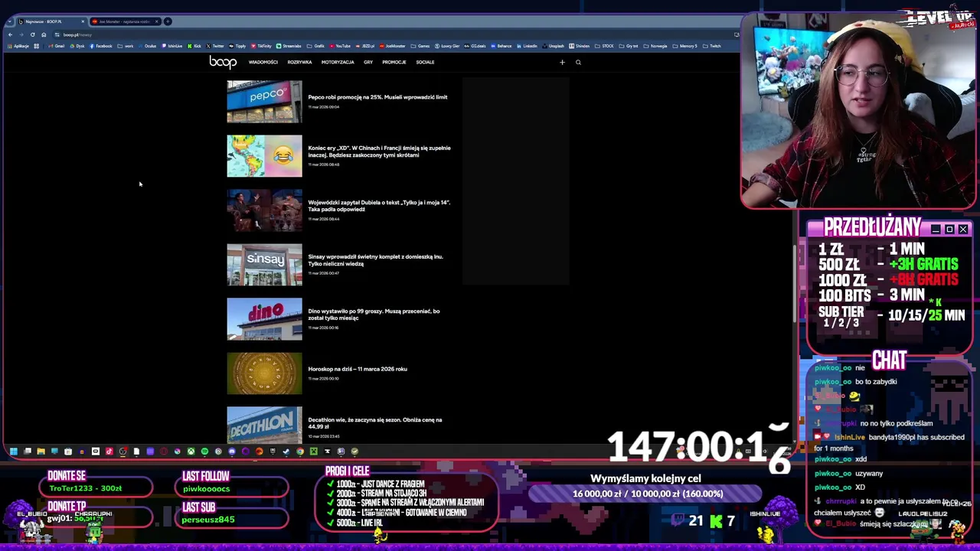This screenshot has width=980, height=551.
Task: Click the Sinsay storefront thumbnail
Action: point(264,265)
